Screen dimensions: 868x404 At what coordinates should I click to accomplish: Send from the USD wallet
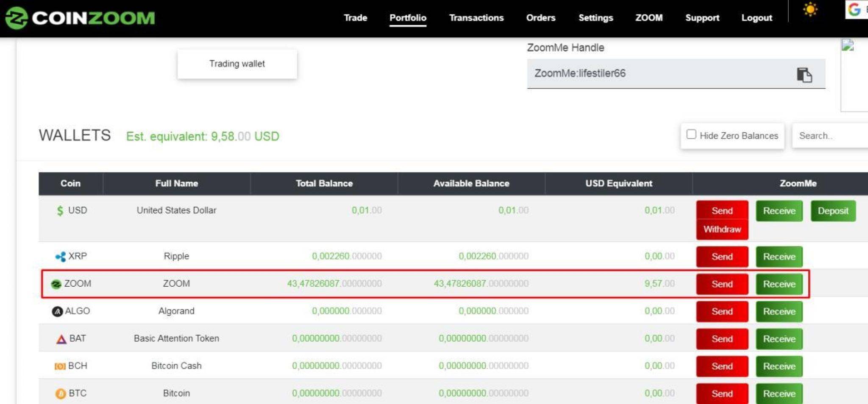(722, 210)
